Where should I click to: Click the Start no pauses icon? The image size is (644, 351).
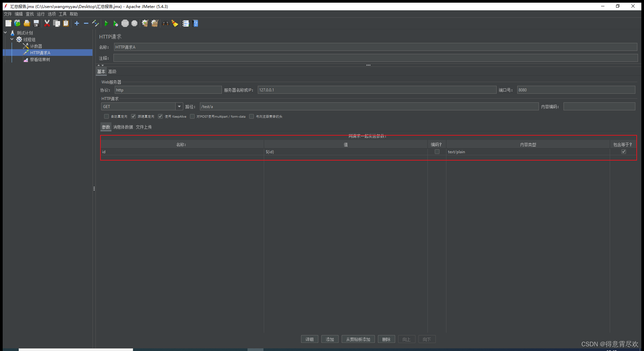[x=115, y=23]
